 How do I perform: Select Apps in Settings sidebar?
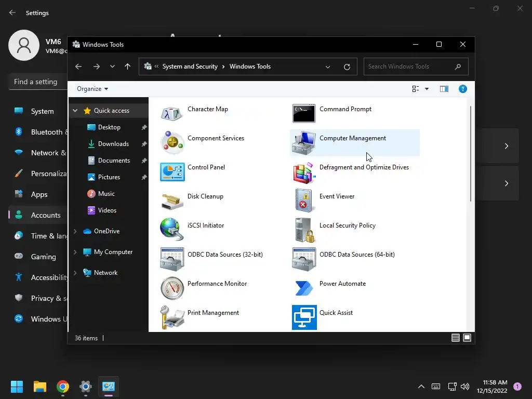(x=38, y=194)
